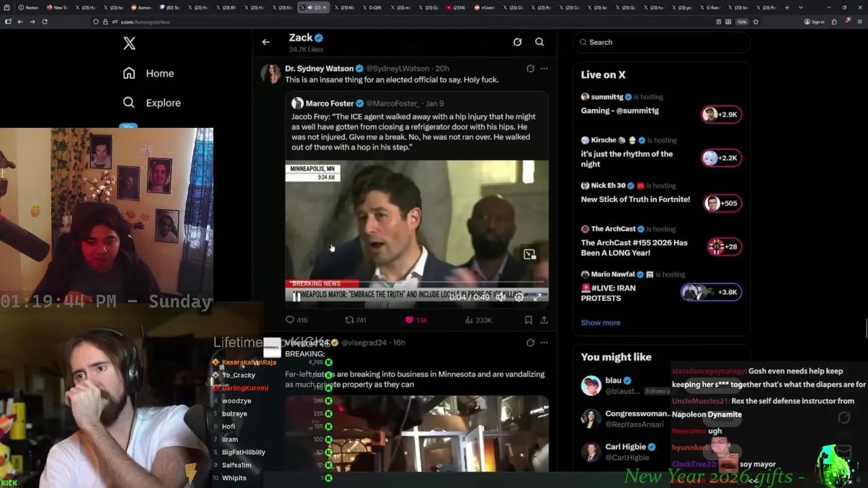Toggle picture-in-picture on the video
The image size is (868, 488).
(x=530, y=255)
